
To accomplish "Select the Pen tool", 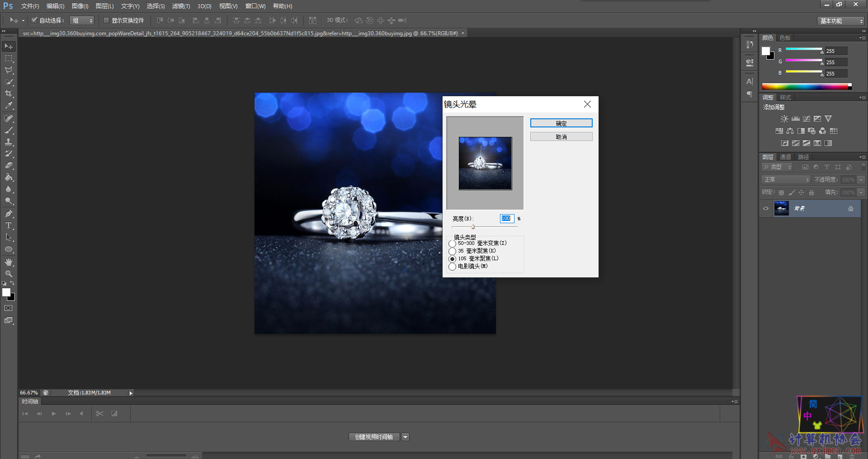I will click(x=9, y=214).
